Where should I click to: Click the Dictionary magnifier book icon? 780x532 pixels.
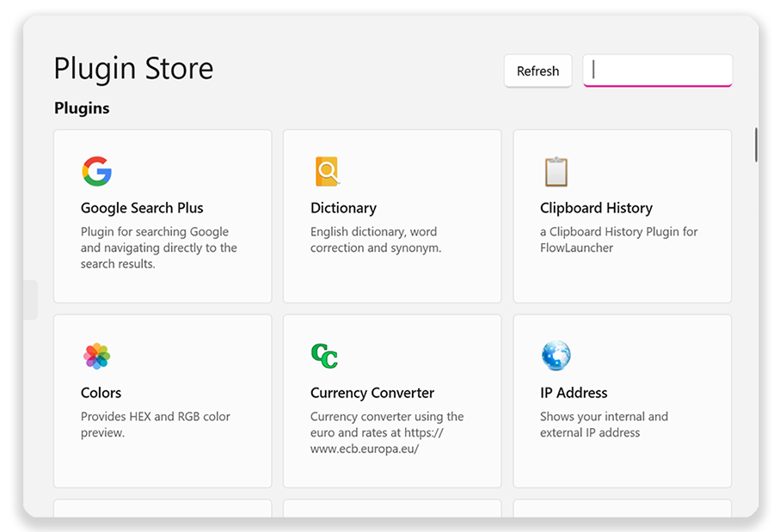coord(328,172)
